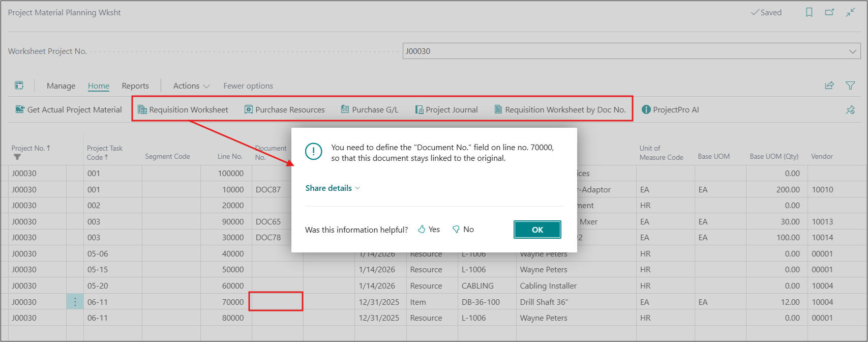This screenshot has width=868, height=342.
Task: Open ProjectPro AI info action
Action: click(x=670, y=110)
